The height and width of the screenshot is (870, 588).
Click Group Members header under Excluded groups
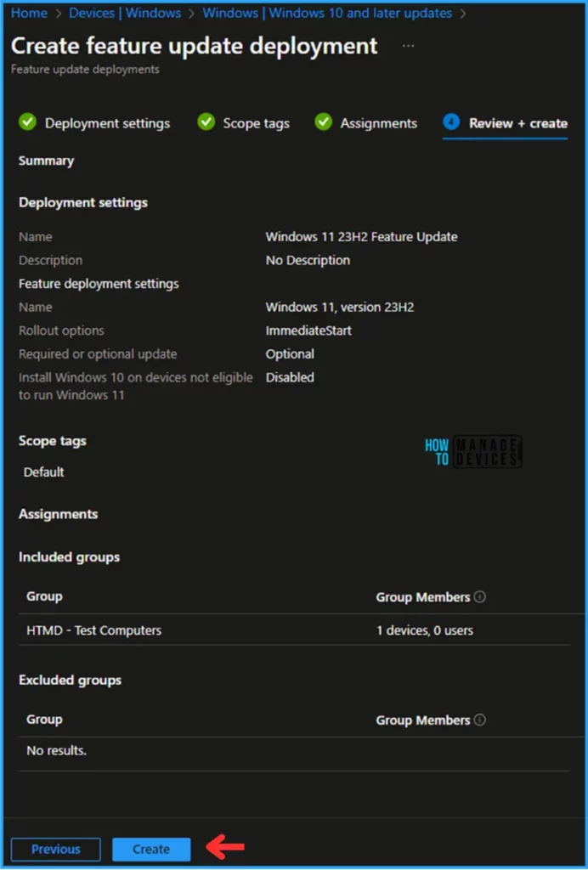click(423, 720)
